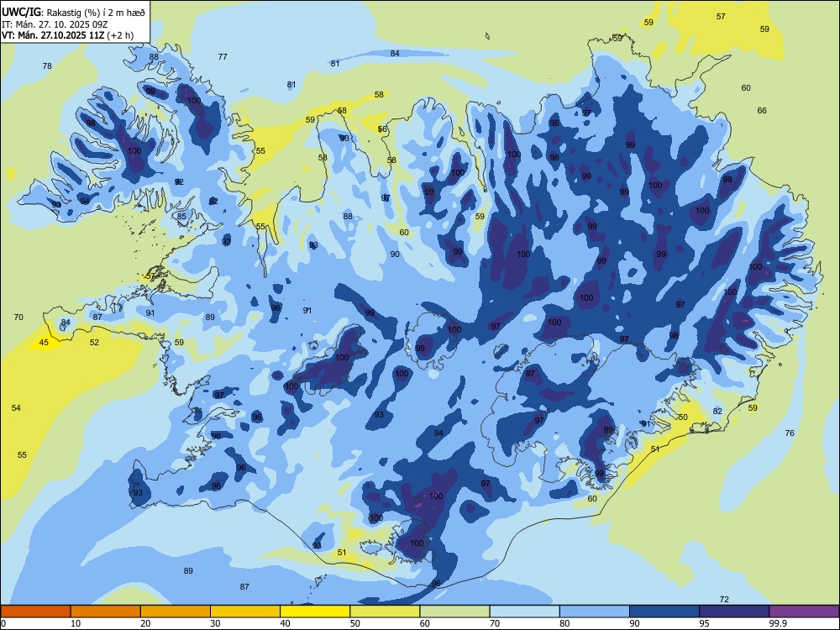
Task: Click the '95' legend label
Action: [x=705, y=623]
